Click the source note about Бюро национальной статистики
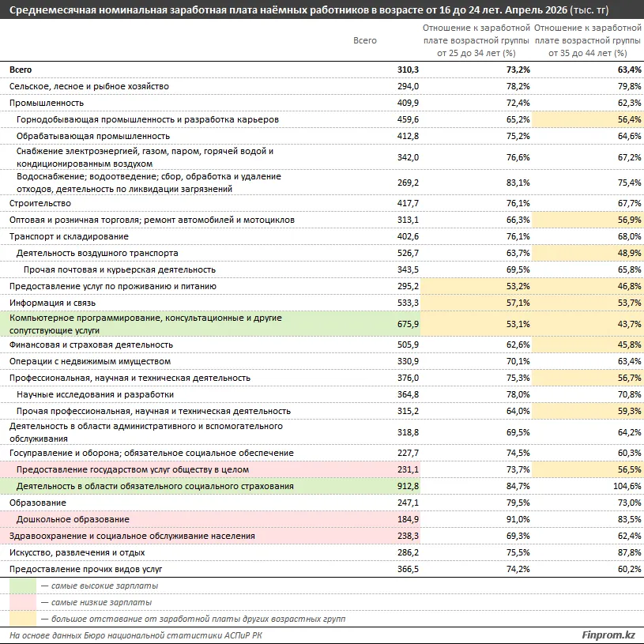Image resolution: width=644 pixels, height=644 pixels. (x=136, y=635)
